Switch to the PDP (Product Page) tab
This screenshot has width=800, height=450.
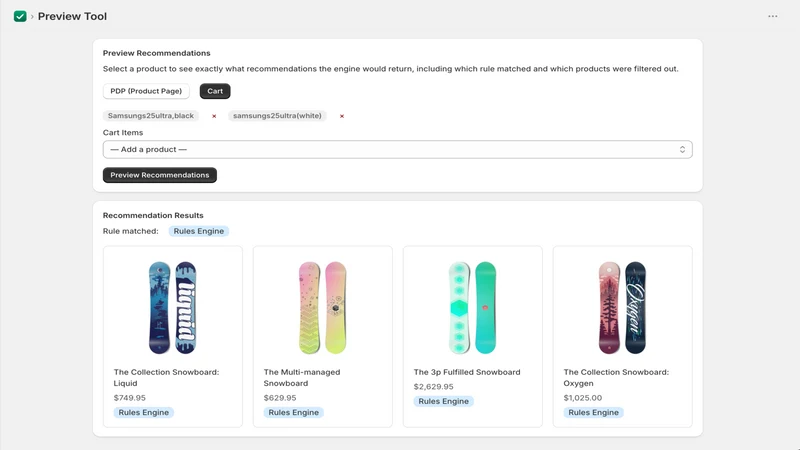pyautogui.click(x=146, y=91)
